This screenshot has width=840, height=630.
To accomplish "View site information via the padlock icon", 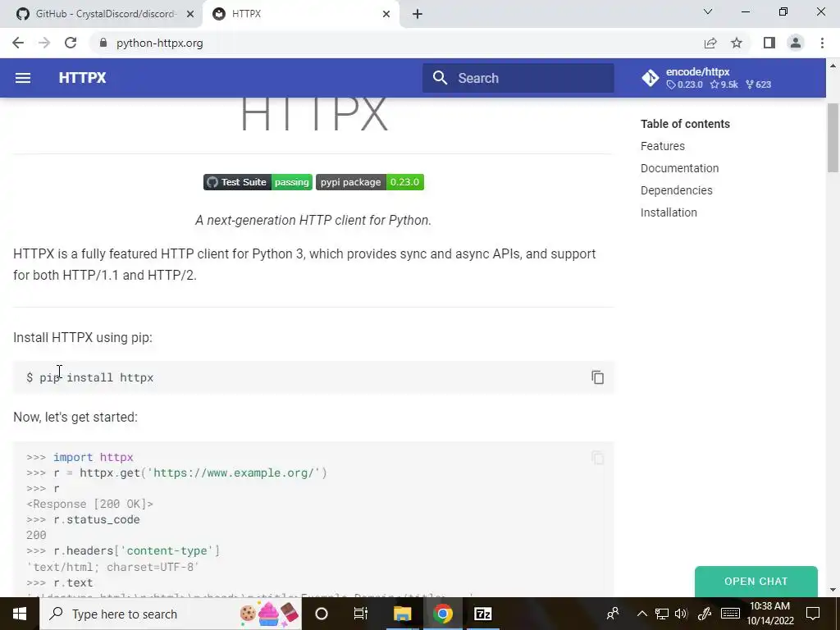I will pos(103,43).
